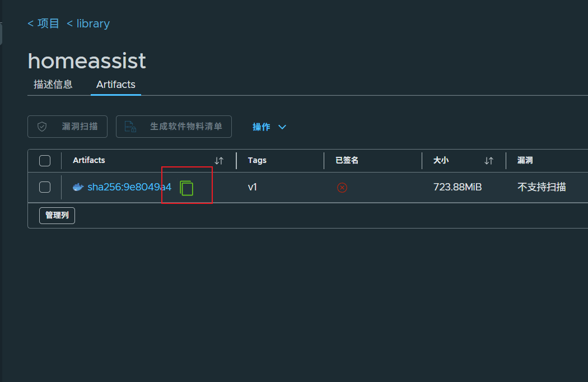Screen dimensions: 588x382
Task: Click the Tags column header
Action: click(x=257, y=160)
